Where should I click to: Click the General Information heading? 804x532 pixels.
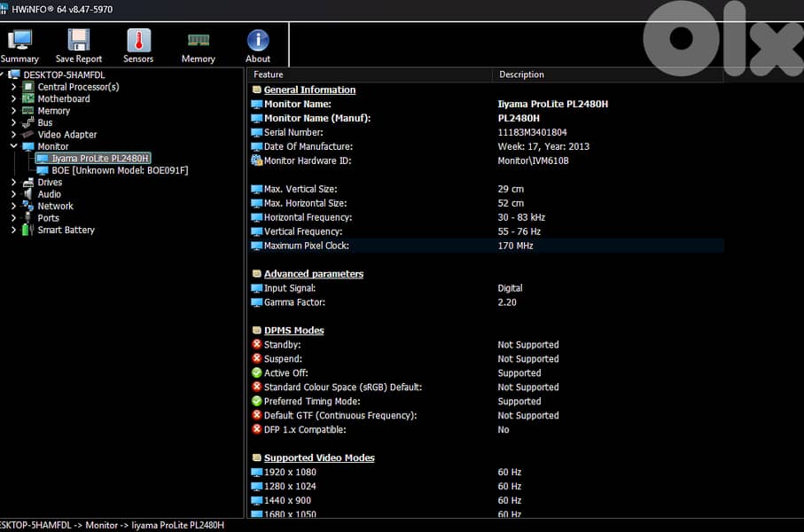[x=309, y=90]
